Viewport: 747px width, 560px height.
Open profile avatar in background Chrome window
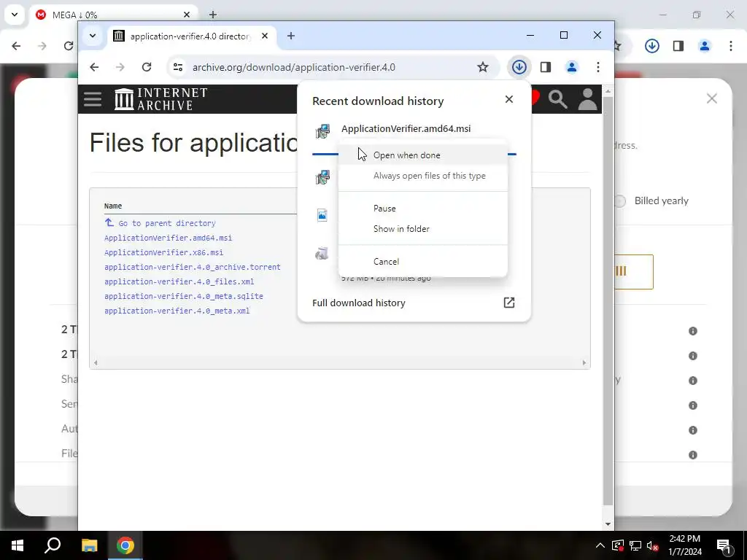[705, 46]
